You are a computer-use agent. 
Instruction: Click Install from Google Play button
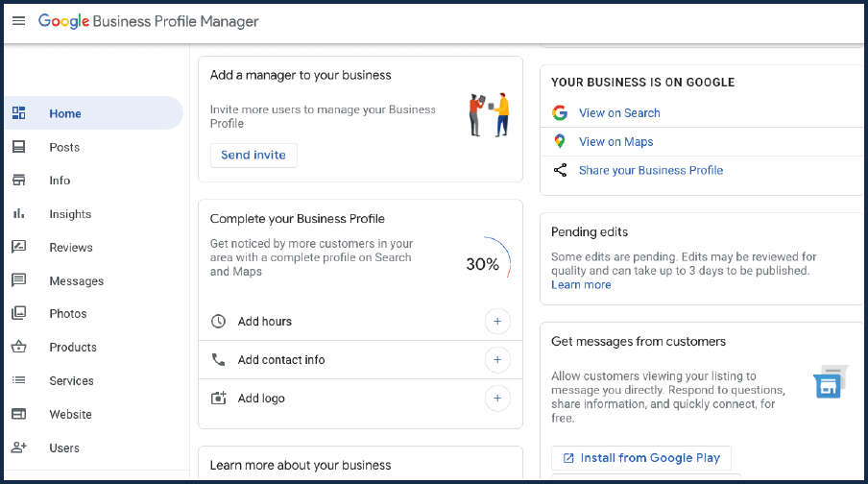pyautogui.click(x=641, y=458)
